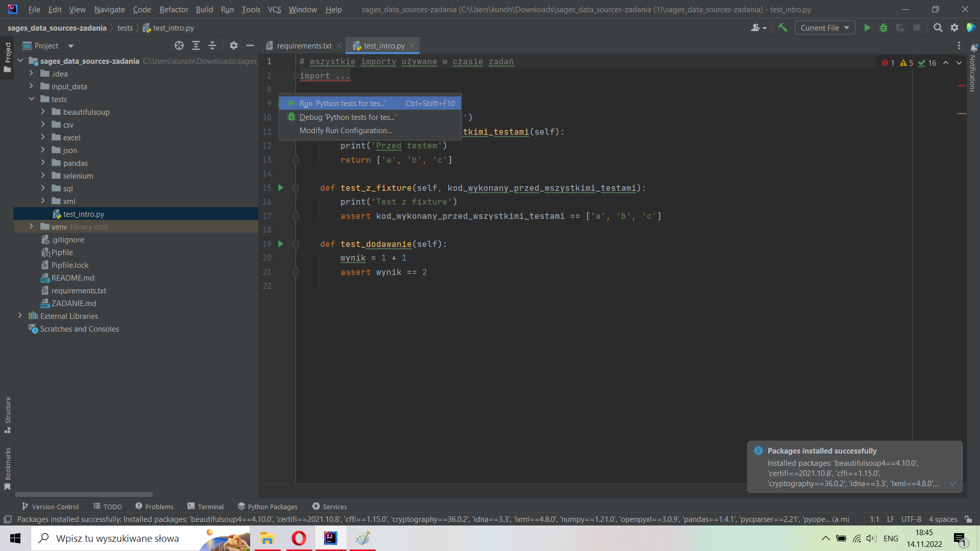Expand the venv library root folder

coord(31,227)
